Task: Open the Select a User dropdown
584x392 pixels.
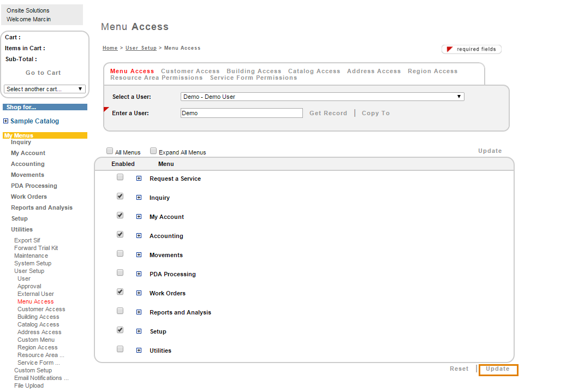Action: (x=322, y=97)
